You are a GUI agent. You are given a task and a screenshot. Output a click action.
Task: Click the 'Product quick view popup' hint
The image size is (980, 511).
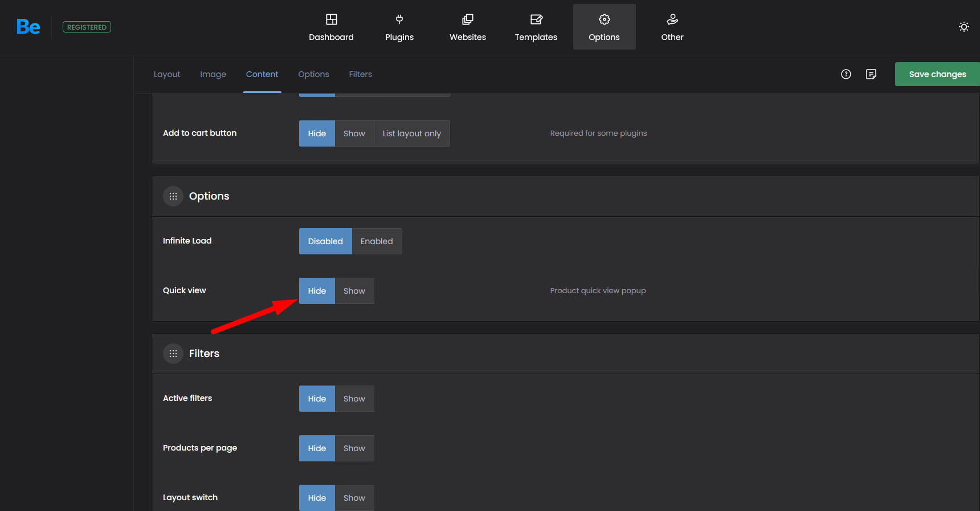598,290
